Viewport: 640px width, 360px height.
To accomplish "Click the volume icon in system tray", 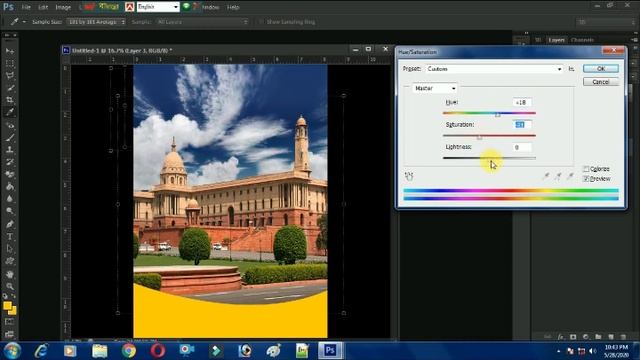I will [593, 351].
